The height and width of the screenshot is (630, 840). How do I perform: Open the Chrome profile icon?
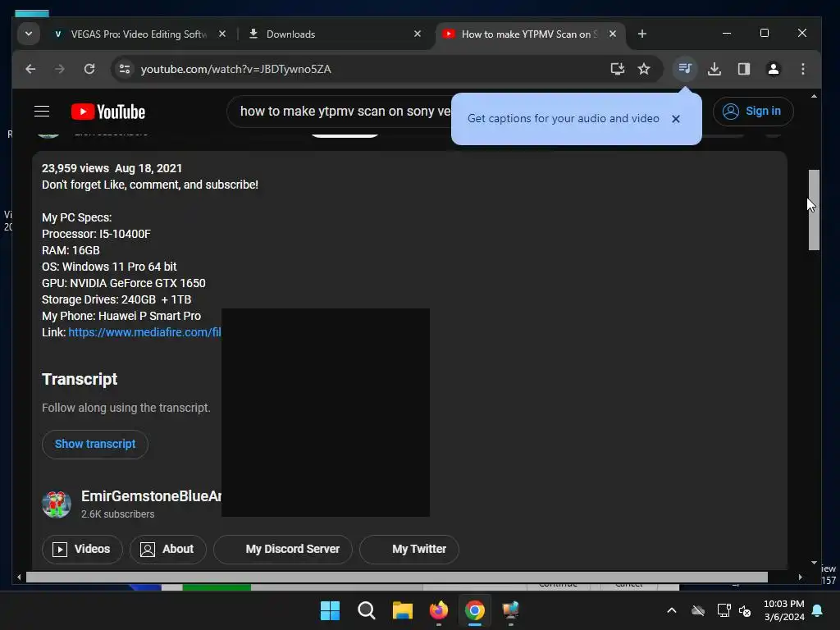point(773,69)
